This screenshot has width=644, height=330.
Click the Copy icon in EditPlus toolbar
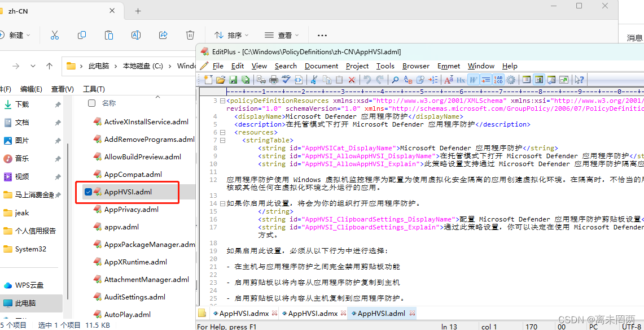[327, 80]
